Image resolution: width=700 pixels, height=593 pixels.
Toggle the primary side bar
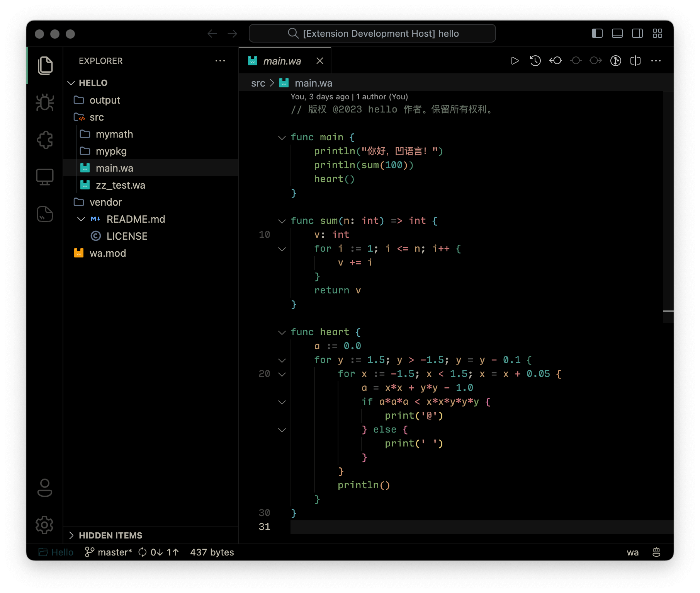597,34
